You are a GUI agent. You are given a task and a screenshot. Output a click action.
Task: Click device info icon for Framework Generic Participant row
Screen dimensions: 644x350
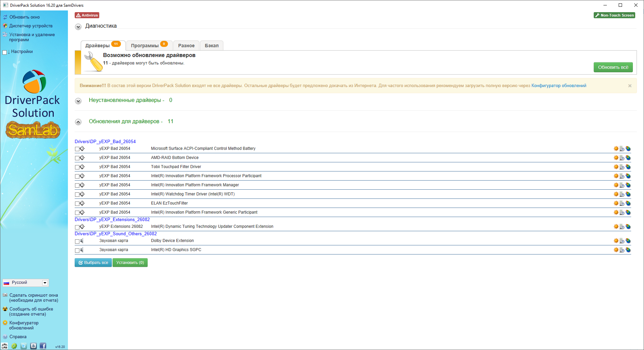tap(622, 212)
